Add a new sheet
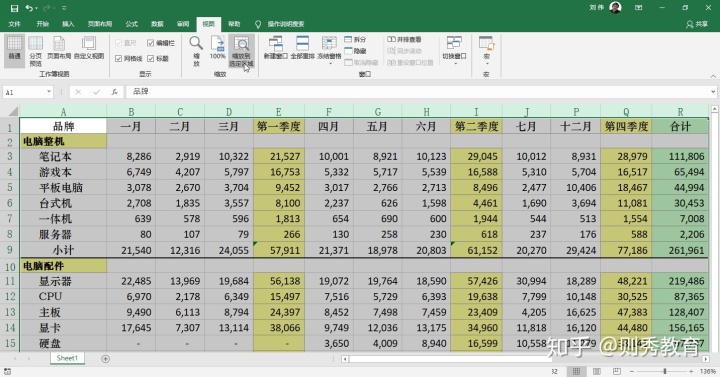Screen dimensions: 720x377 click(x=106, y=359)
